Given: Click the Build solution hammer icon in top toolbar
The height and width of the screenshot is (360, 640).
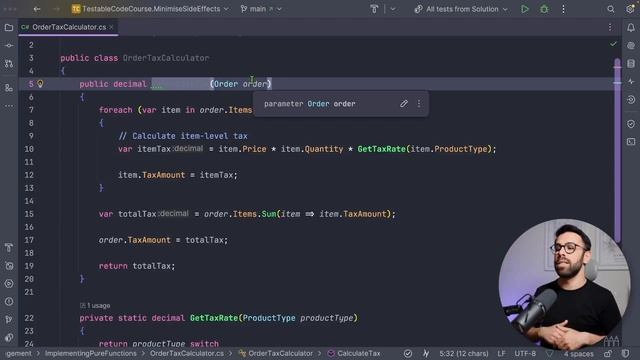Looking at the screenshot, I should [374, 9].
